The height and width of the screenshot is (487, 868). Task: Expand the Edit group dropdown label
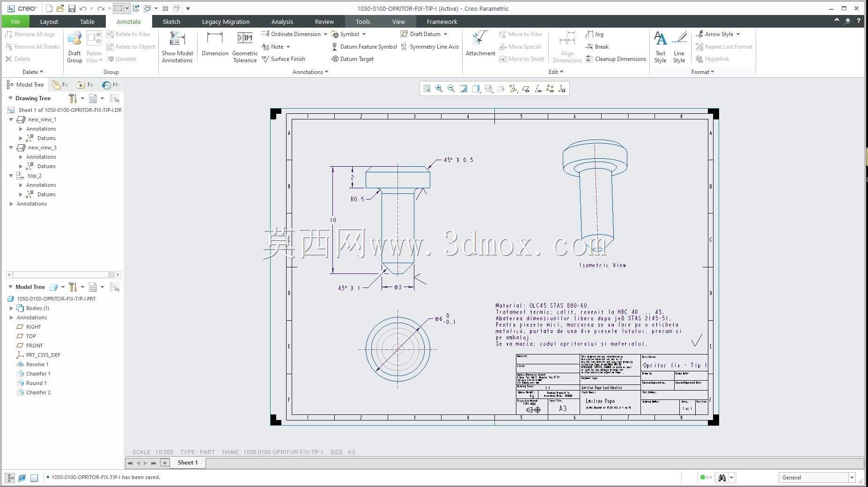pos(556,72)
